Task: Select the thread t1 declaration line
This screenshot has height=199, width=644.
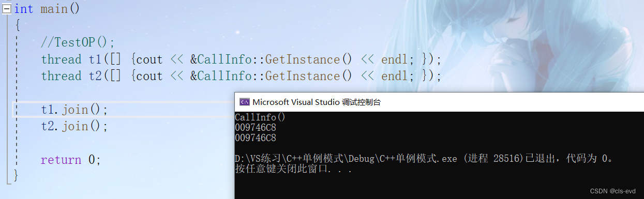Action: click(x=242, y=59)
